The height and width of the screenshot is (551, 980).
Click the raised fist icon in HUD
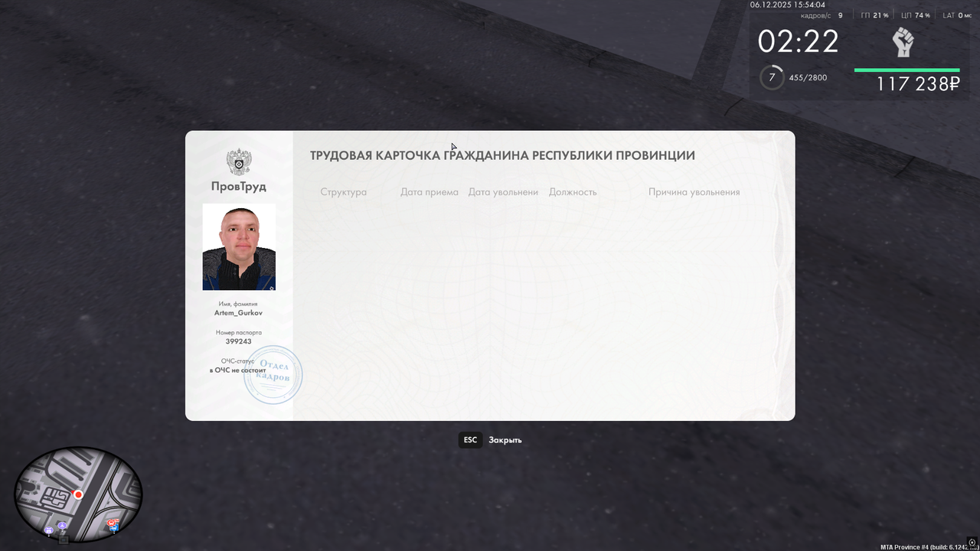pos(903,43)
